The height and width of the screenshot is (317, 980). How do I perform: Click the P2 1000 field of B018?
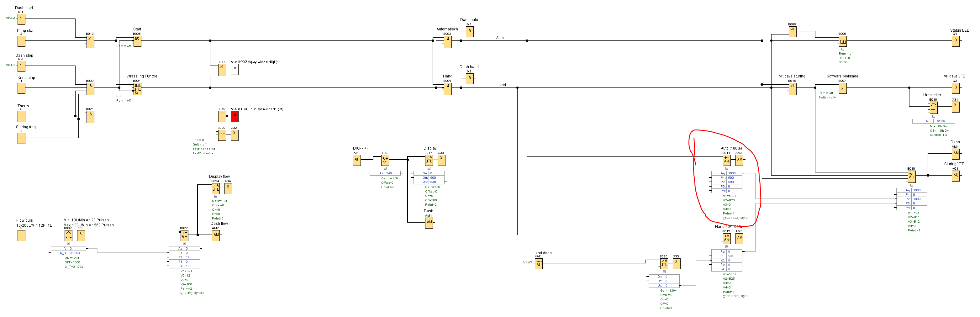point(912,199)
